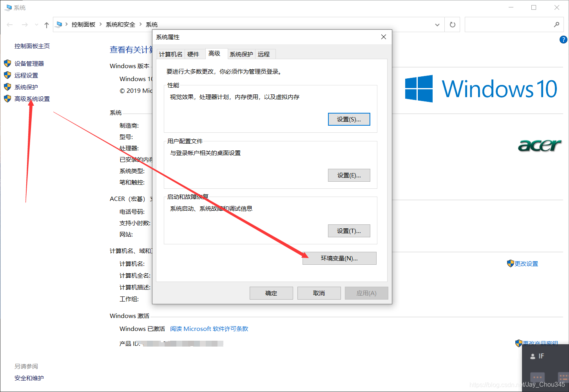
Task: Close the 系统属性 dialog
Action: pyautogui.click(x=384, y=37)
